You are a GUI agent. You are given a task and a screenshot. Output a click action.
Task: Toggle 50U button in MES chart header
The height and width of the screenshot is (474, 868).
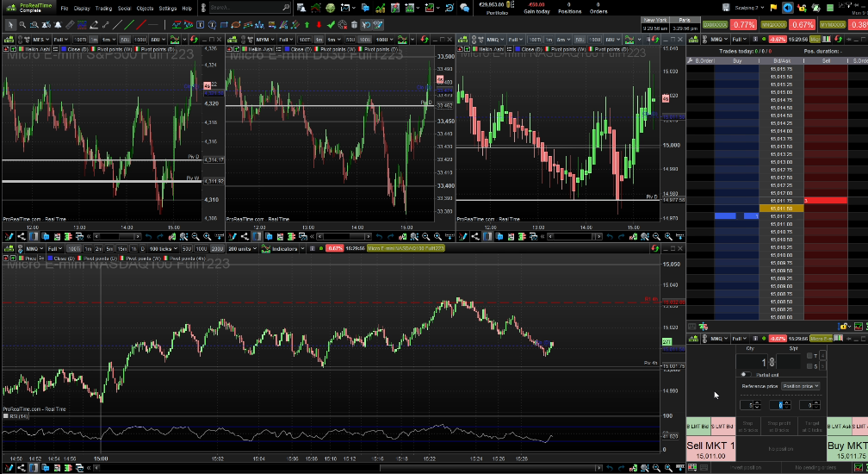[125, 40]
